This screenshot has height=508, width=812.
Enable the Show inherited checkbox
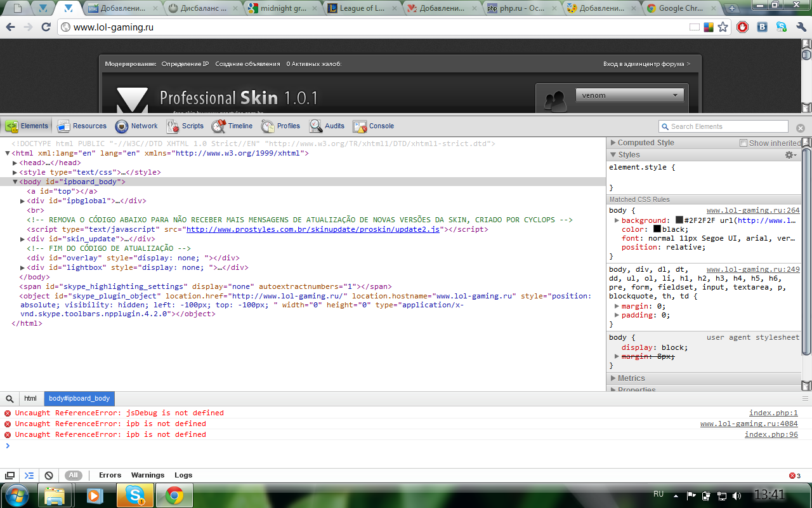743,144
